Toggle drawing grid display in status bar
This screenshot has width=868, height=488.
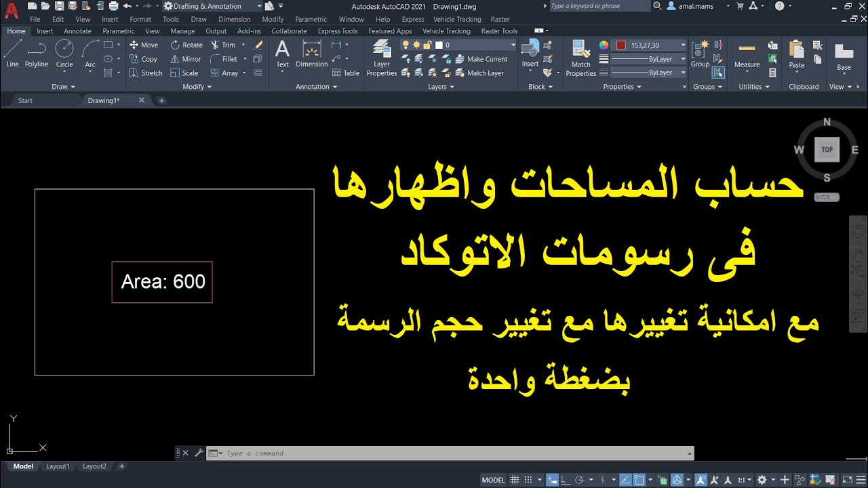click(514, 480)
